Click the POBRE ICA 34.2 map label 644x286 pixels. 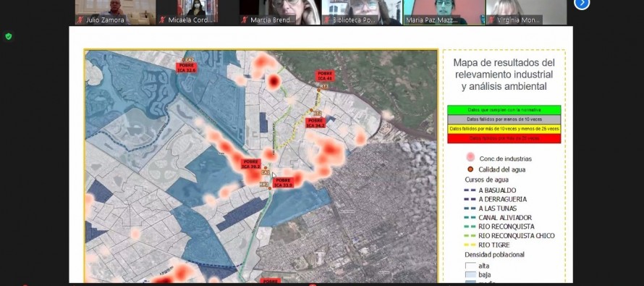pyautogui.click(x=315, y=123)
